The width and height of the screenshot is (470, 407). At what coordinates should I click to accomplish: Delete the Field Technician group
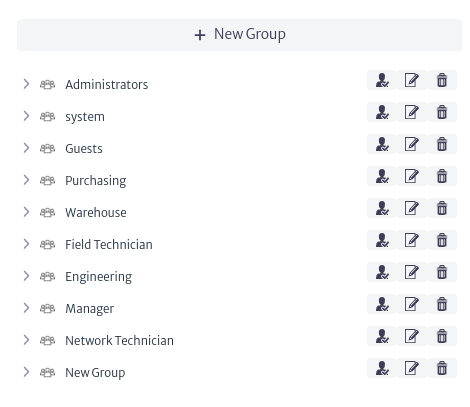pyautogui.click(x=442, y=240)
